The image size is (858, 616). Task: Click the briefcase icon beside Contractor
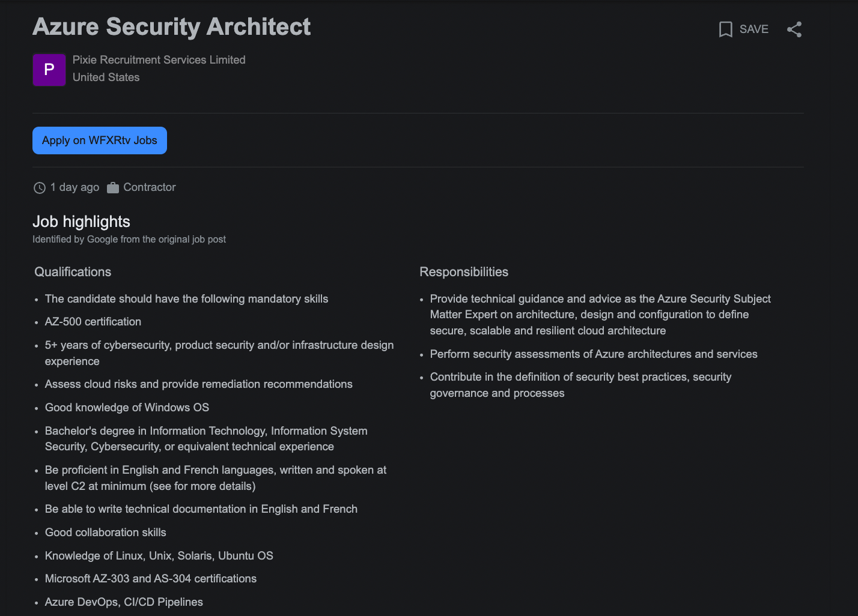pos(113,188)
